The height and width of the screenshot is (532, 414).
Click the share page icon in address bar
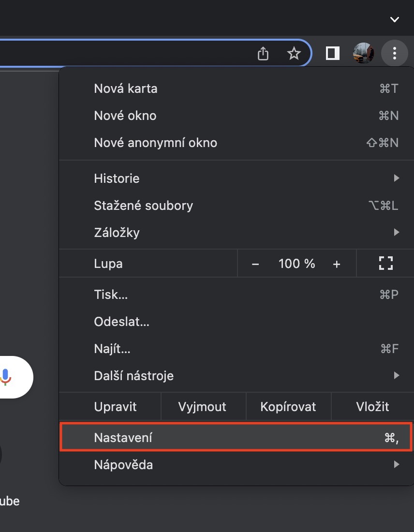click(263, 53)
